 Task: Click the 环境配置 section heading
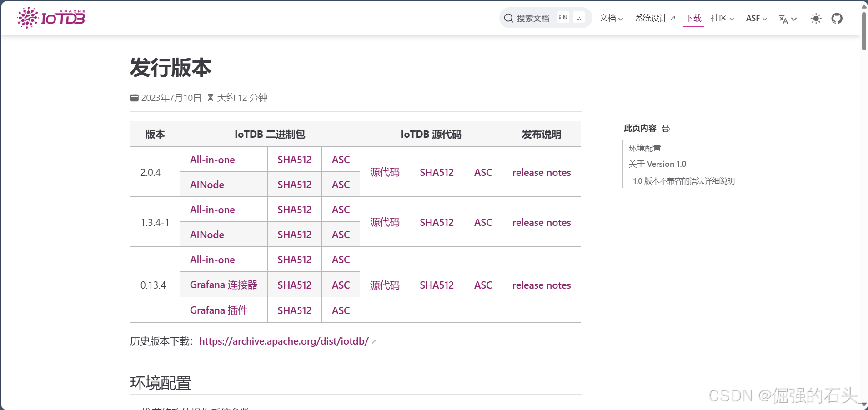161,383
